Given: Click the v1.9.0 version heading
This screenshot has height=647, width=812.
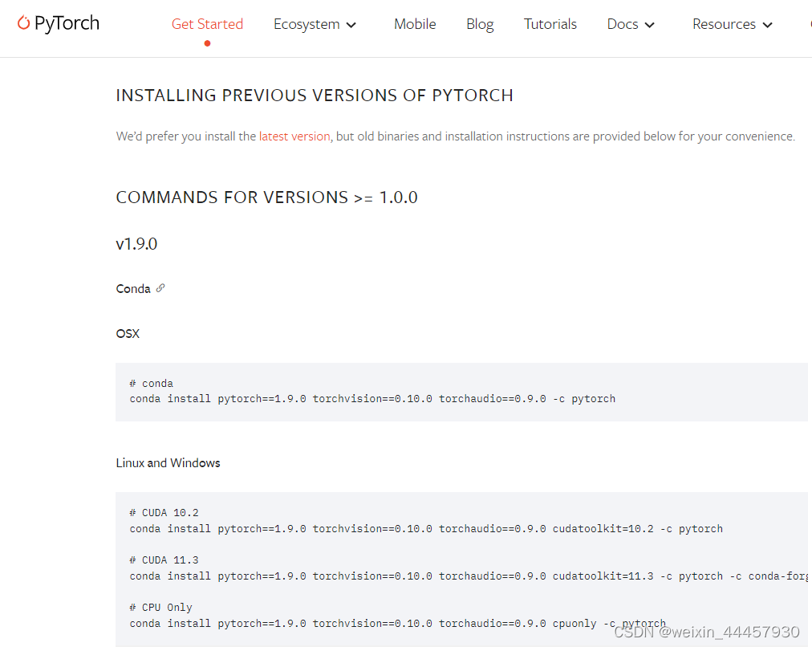Looking at the screenshot, I should point(136,243).
